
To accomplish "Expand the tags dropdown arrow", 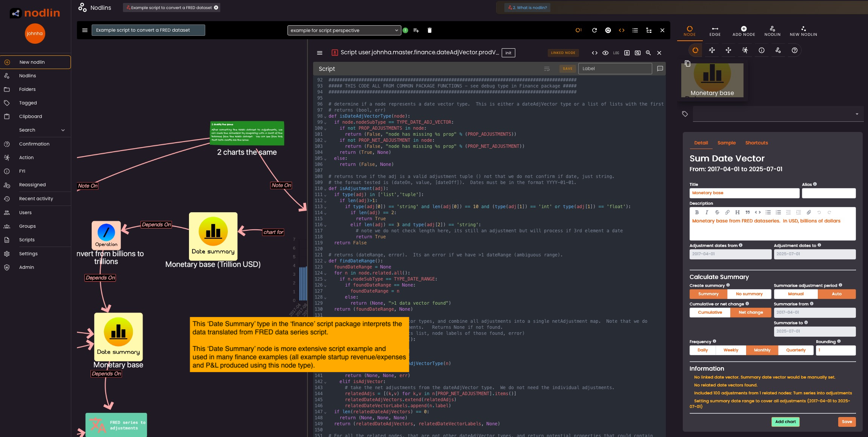I will 857,114.
